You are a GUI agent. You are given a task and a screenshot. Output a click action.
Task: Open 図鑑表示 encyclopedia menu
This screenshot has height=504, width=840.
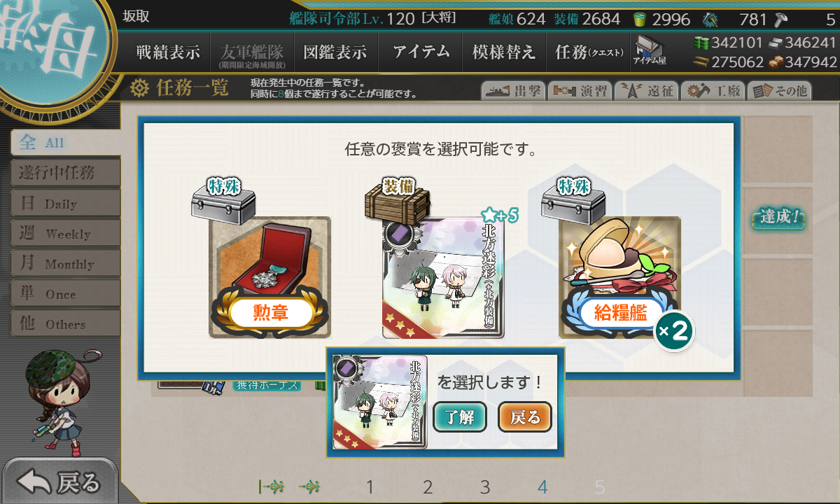335,52
